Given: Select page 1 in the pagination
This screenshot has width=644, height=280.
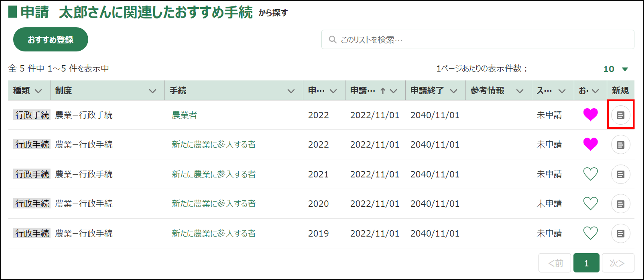Looking at the screenshot, I should coord(586,263).
